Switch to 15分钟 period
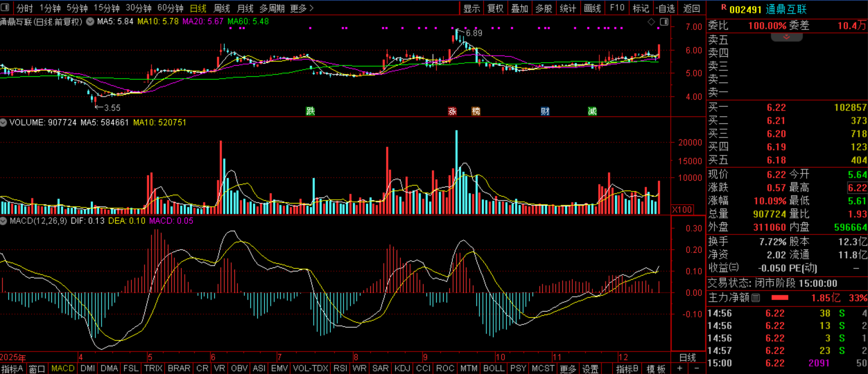This screenshot has height=374, width=868. [107, 8]
